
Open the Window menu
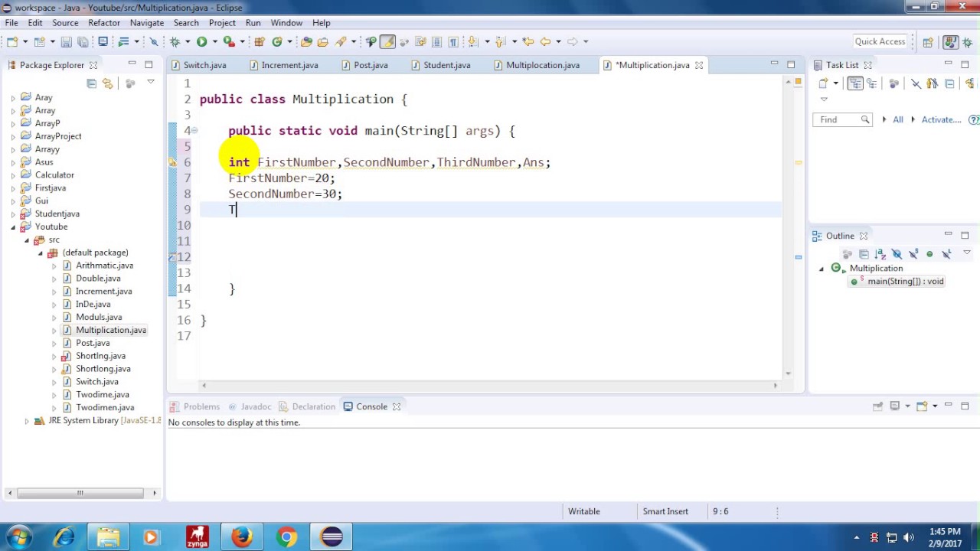286,23
